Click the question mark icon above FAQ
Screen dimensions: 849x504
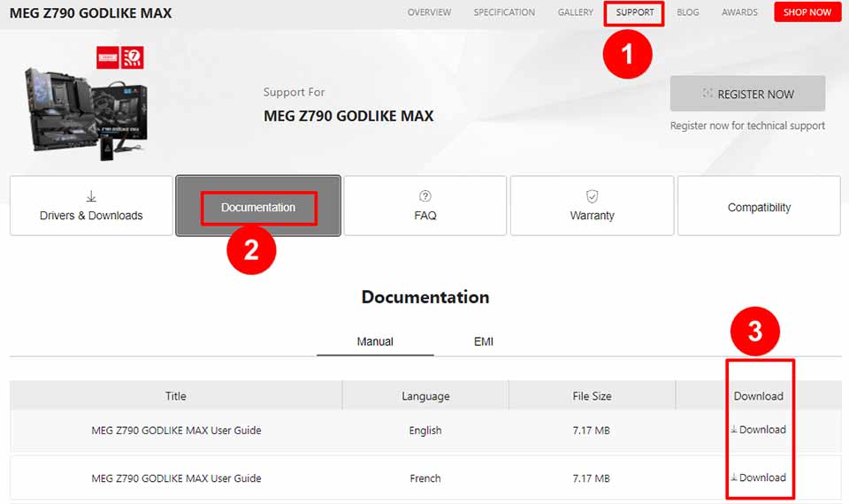tap(425, 196)
